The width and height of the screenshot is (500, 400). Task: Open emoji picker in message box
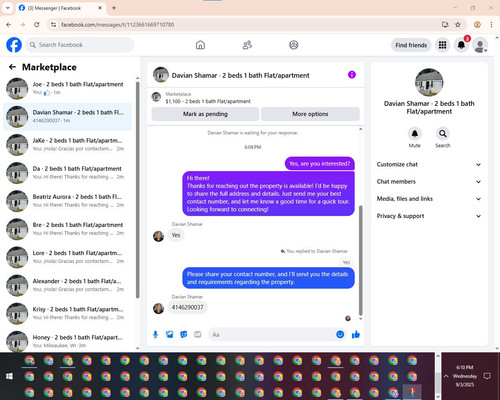tap(340, 334)
